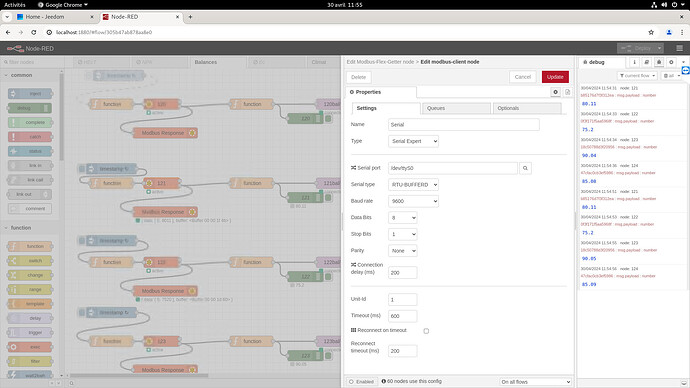This screenshot has width=690, height=388.
Task: Open the debug bug icon tab in sidebar
Action: coord(659,62)
